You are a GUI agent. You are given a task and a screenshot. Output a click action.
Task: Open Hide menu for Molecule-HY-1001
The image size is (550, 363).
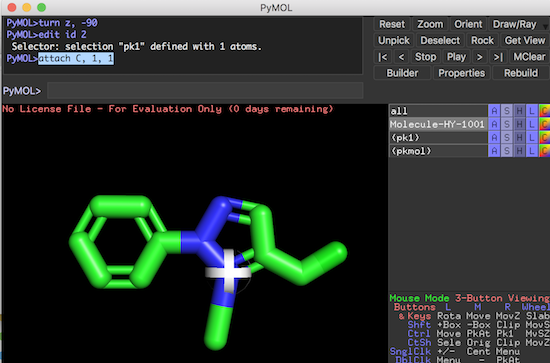tap(519, 124)
